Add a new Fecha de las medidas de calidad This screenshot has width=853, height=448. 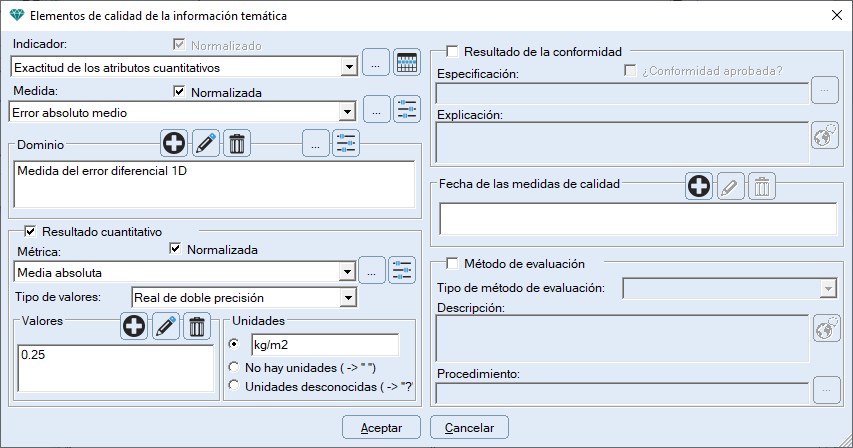pos(699,185)
